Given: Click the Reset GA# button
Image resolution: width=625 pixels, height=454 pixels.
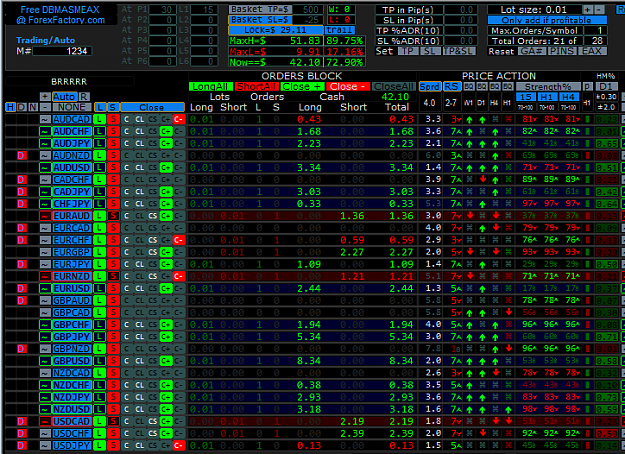Looking at the screenshot, I should coord(532,51).
